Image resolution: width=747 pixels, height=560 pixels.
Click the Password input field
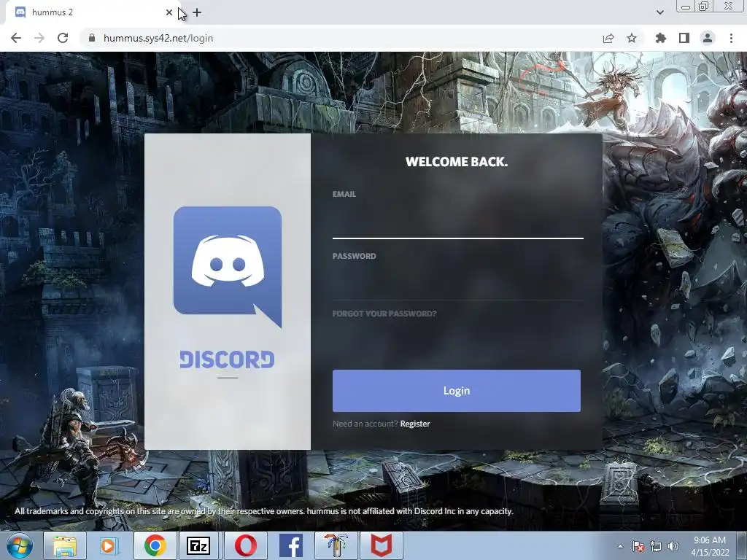pyautogui.click(x=457, y=283)
